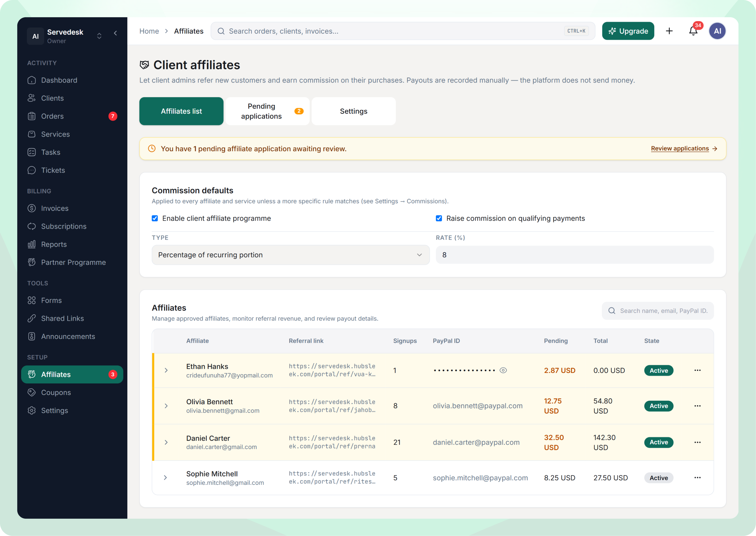Open Tickets in sidebar
The width and height of the screenshot is (756, 536).
[x=72, y=170]
